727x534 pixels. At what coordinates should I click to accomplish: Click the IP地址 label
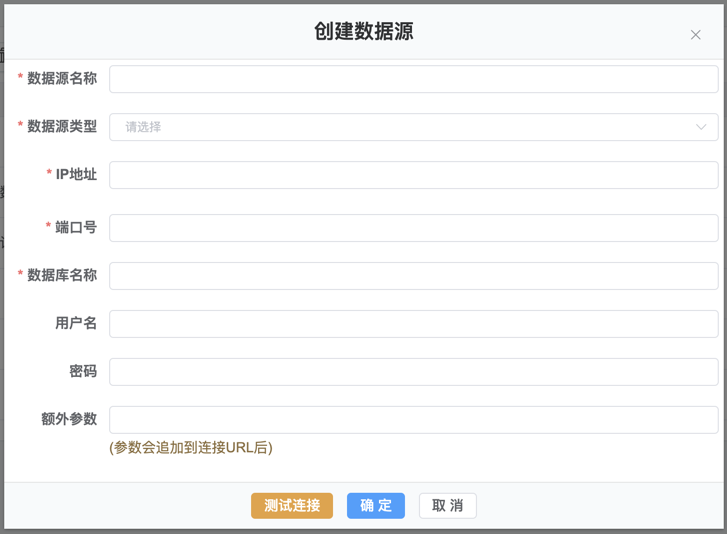tap(76, 175)
